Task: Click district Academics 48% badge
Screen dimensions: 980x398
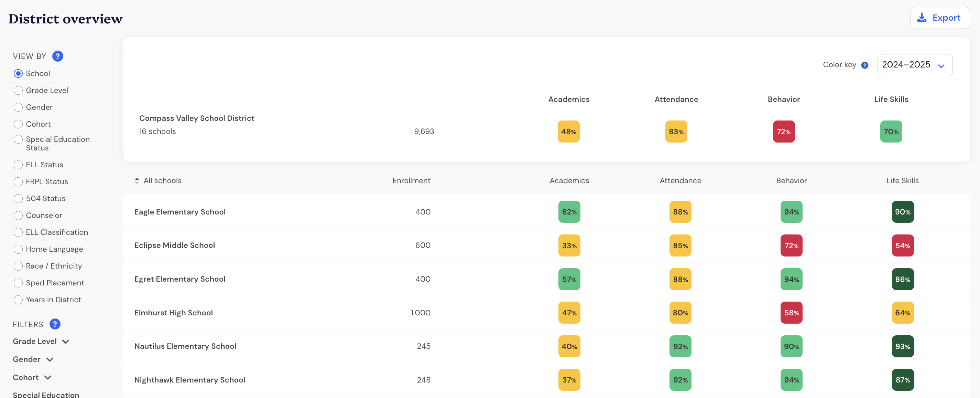Action: pyautogui.click(x=568, y=132)
